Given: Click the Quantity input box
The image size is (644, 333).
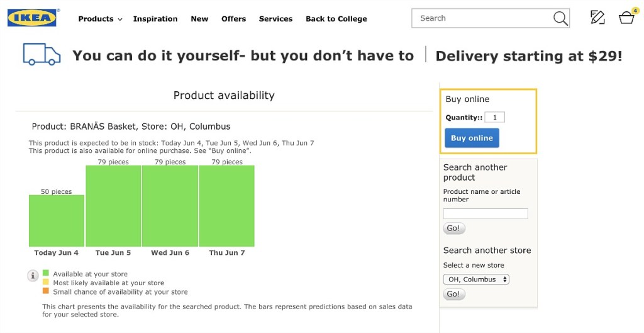Looking at the screenshot, I should [x=495, y=118].
